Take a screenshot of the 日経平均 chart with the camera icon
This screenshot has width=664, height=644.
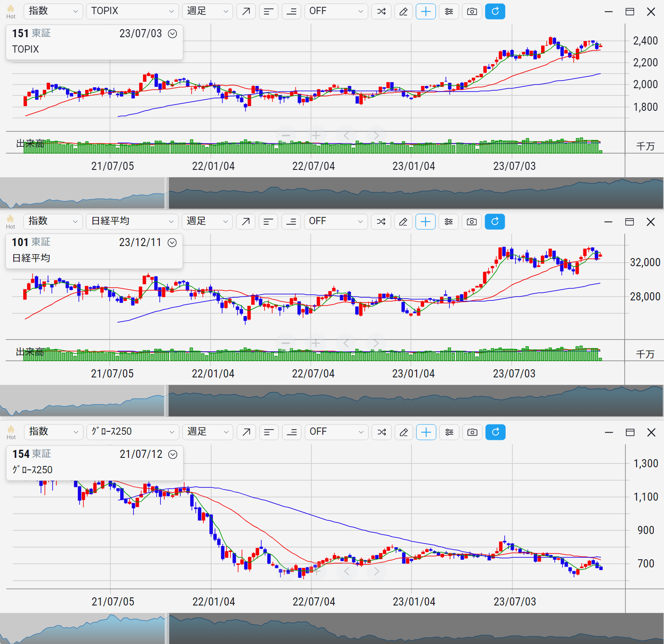[471, 222]
